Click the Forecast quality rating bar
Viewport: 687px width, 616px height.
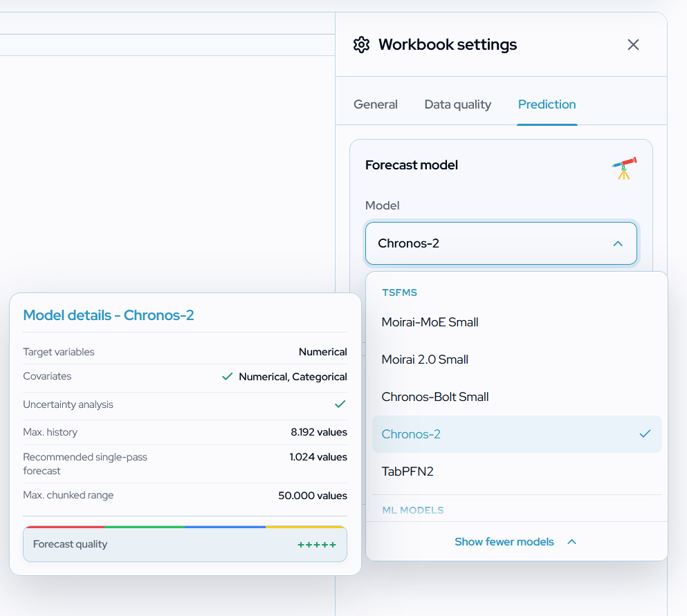(185, 544)
